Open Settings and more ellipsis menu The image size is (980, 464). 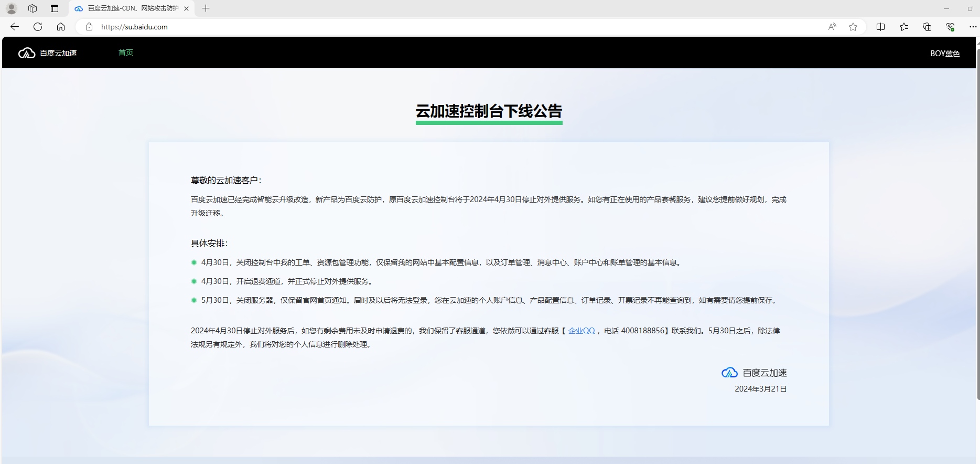973,27
